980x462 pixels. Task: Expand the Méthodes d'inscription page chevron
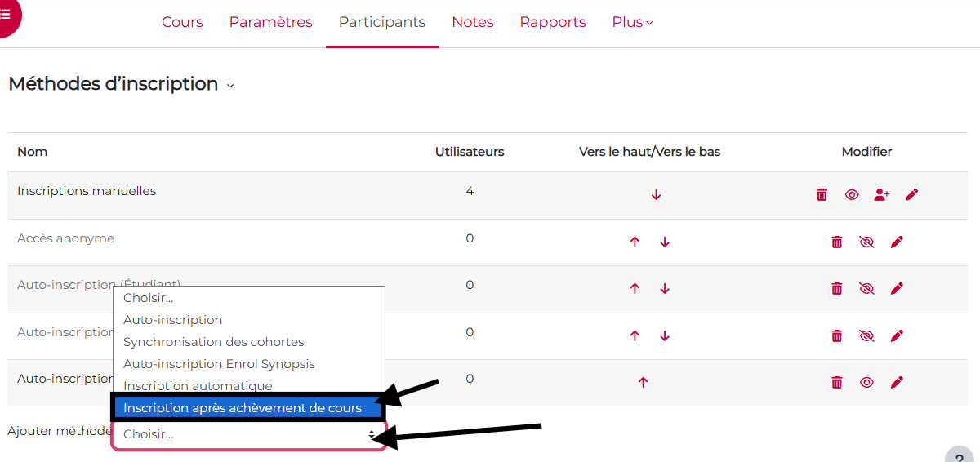[230, 86]
